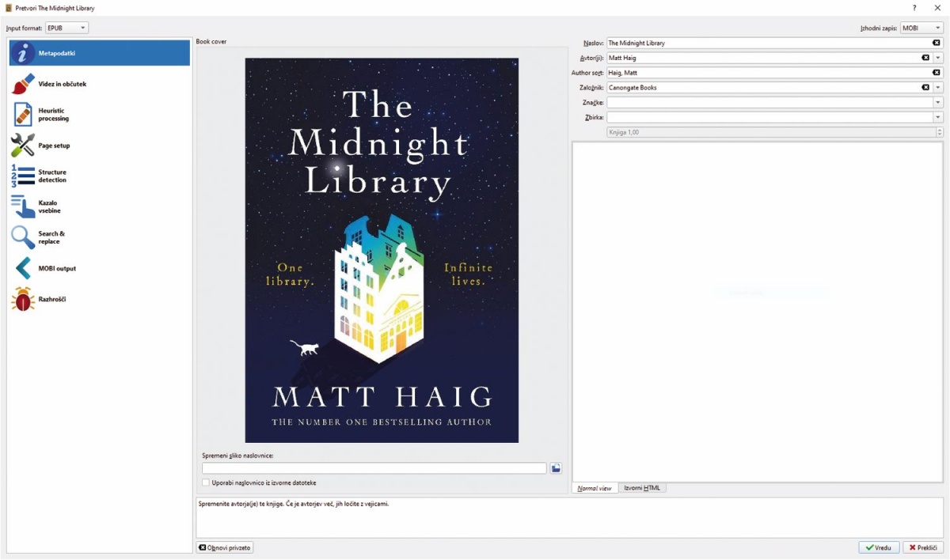Adjust the Knjiga 1,00 series index stepper

pyautogui.click(x=940, y=132)
